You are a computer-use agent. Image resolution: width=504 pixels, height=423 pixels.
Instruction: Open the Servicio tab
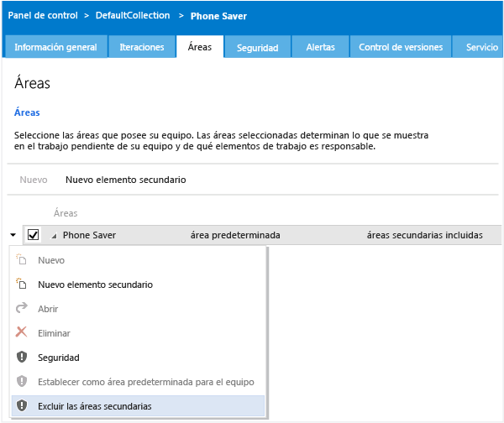478,47
